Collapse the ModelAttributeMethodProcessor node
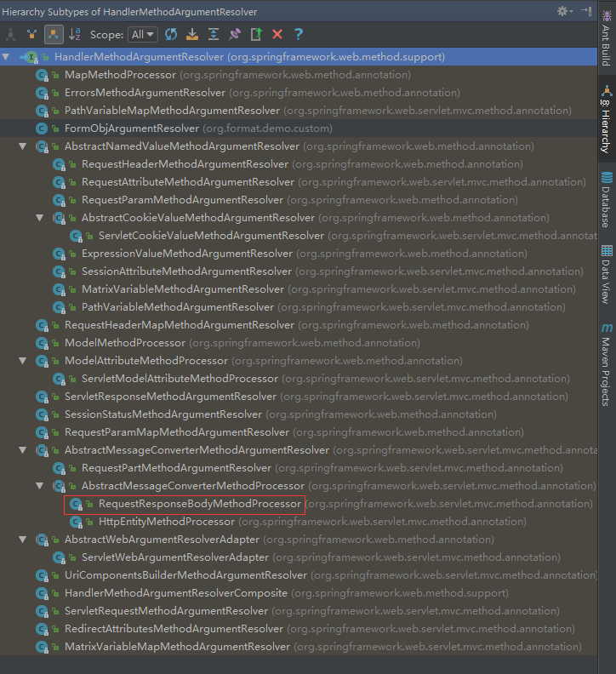Image resolution: width=616 pixels, height=674 pixels. click(23, 361)
